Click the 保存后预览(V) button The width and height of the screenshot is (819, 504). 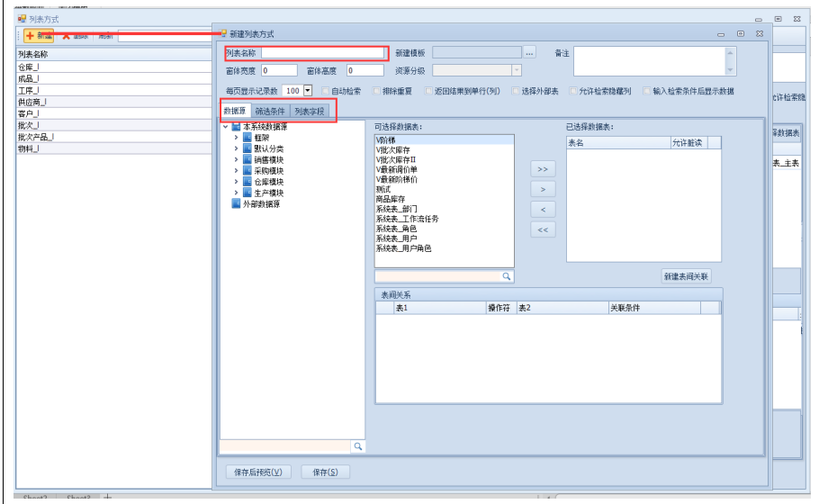pos(258,472)
